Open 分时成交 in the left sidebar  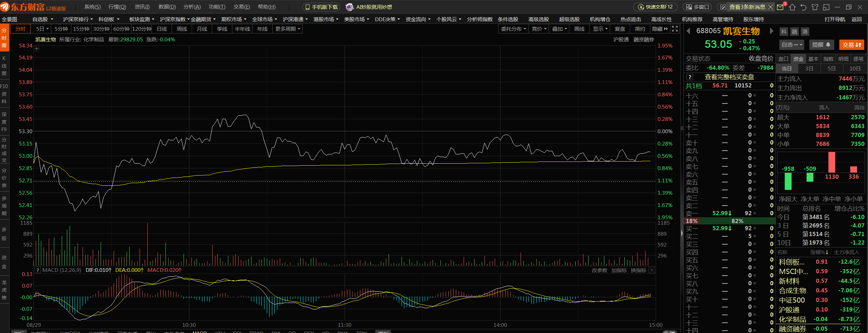click(4, 150)
